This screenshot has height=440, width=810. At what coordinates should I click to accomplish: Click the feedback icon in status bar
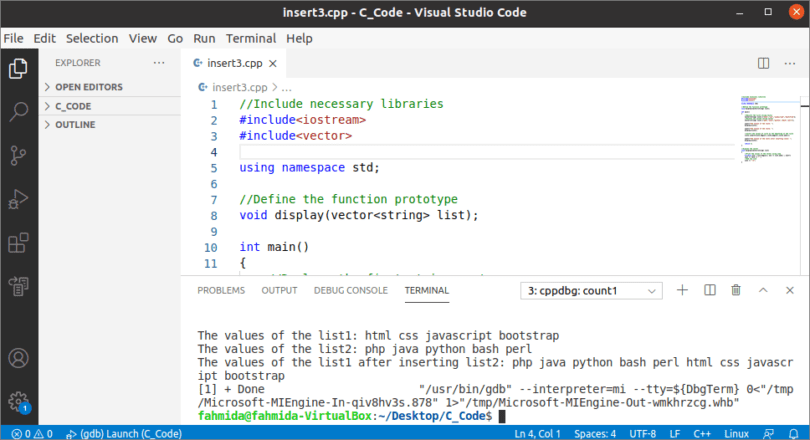(x=769, y=434)
